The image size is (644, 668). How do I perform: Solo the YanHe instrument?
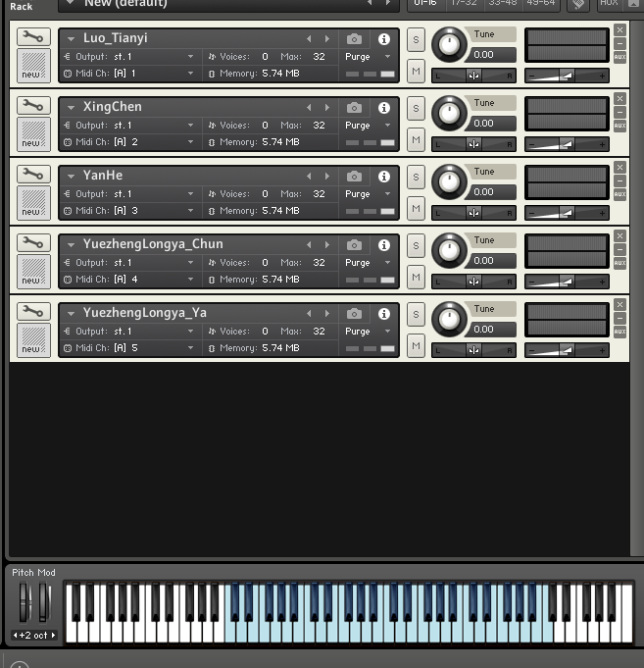pyautogui.click(x=416, y=177)
